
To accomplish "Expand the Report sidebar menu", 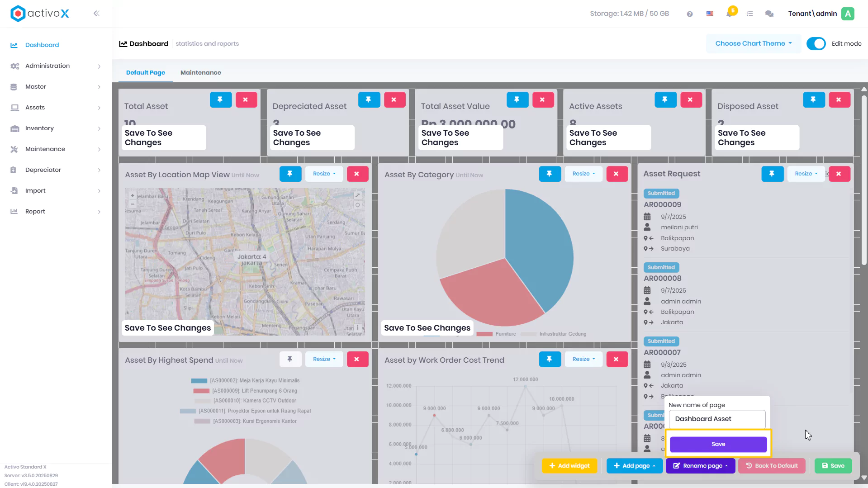I will [x=56, y=212].
